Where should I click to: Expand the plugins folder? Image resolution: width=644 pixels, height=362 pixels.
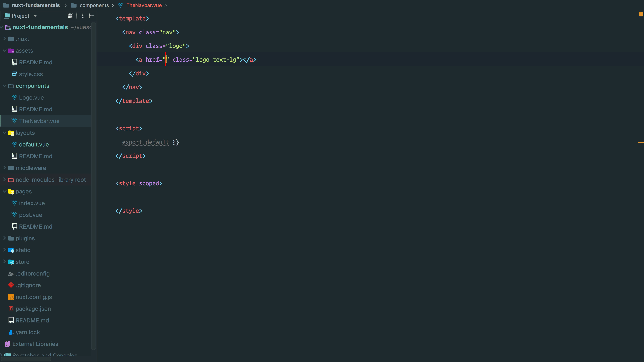(x=4, y=238)
